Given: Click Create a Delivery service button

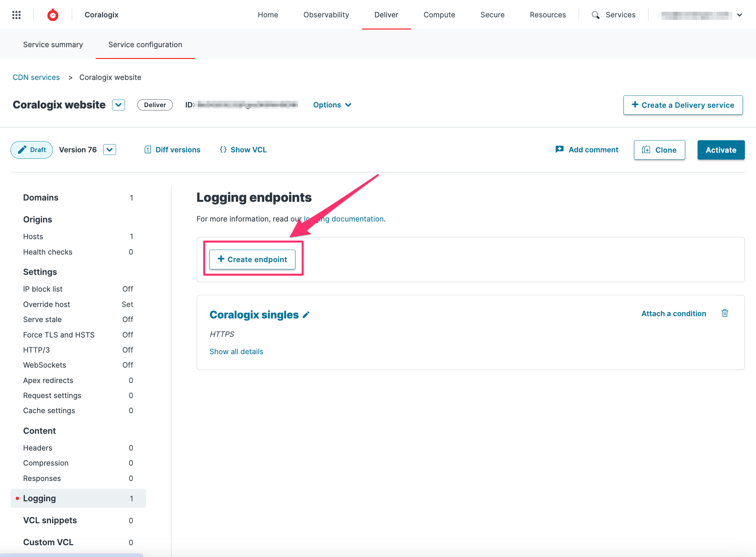Looking at the screenshot, I should coord(683,105).
